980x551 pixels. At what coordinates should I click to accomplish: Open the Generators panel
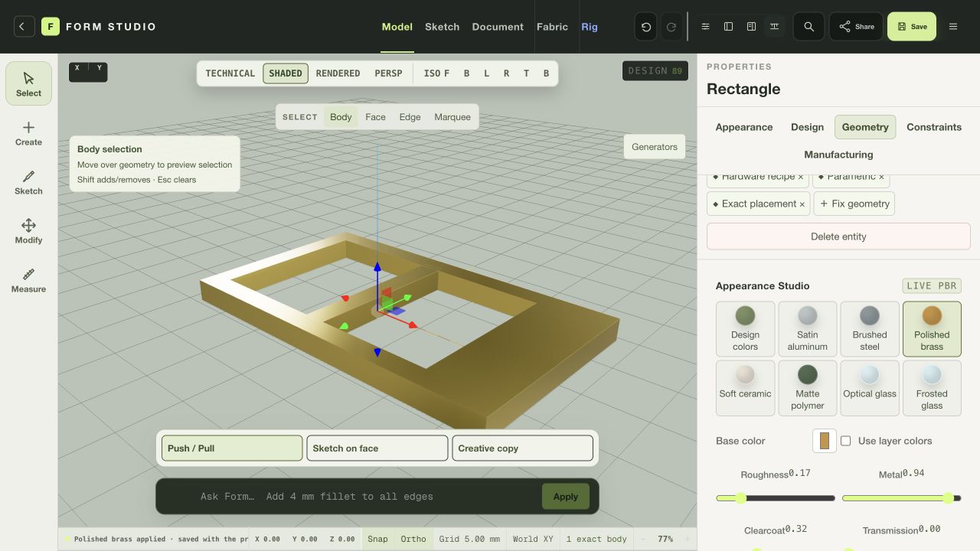[655, 147]
